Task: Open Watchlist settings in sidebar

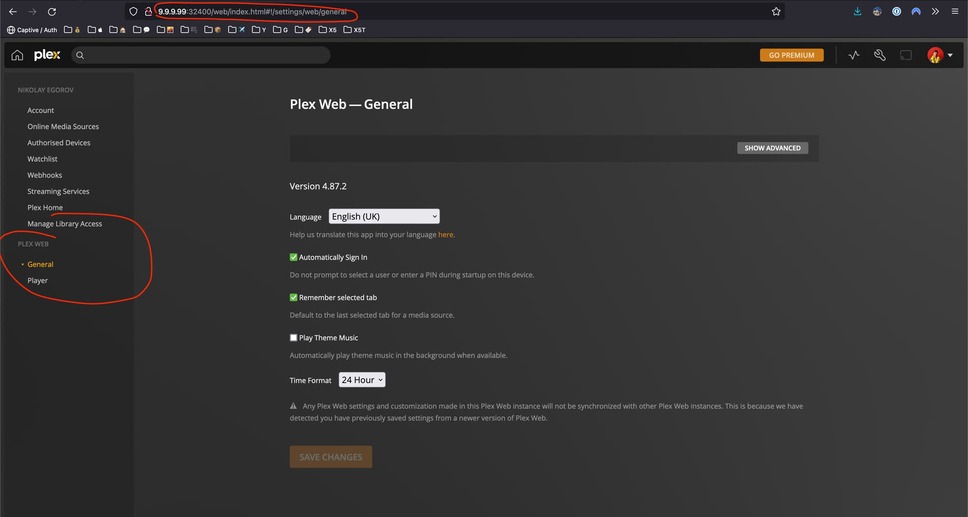Action: 43,159
